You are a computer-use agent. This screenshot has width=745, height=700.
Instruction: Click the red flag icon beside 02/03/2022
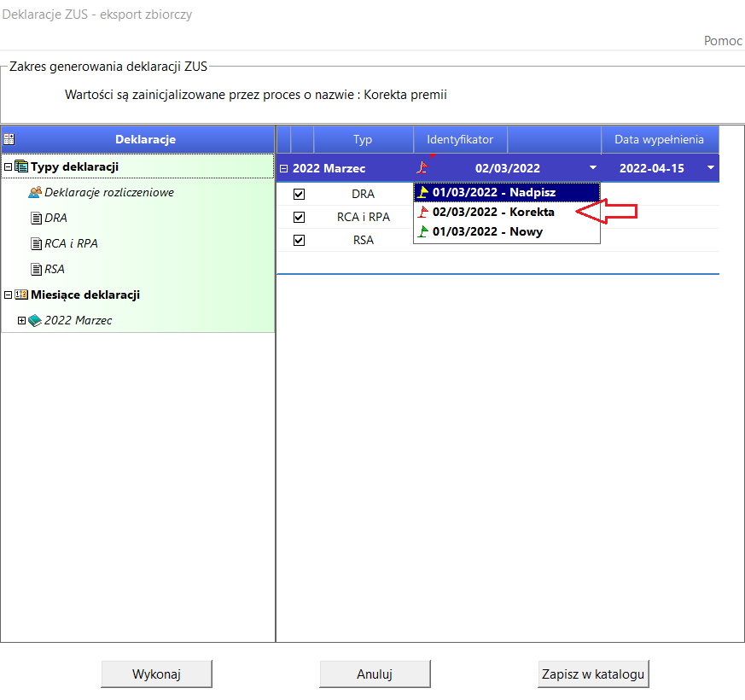point(422,167)
